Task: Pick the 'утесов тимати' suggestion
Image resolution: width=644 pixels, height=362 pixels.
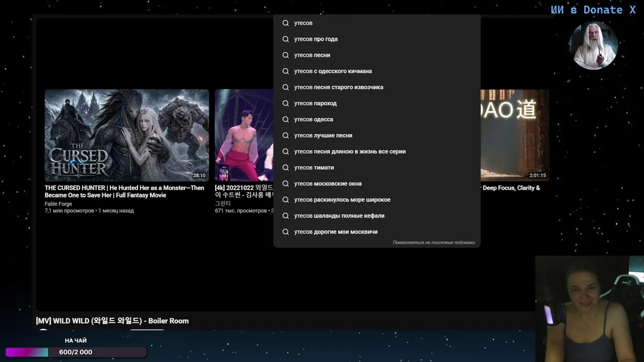Action: [x=377, y=167]
